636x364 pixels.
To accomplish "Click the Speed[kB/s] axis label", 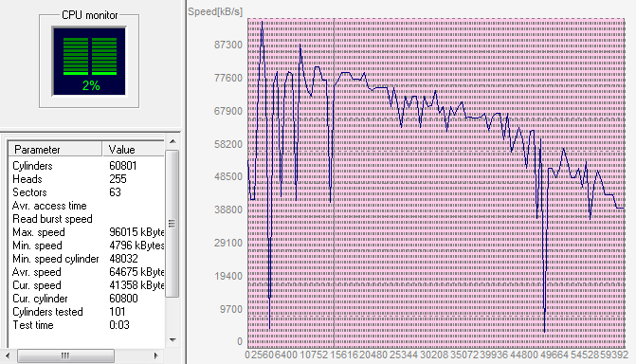I will click(x=215, y=11).
